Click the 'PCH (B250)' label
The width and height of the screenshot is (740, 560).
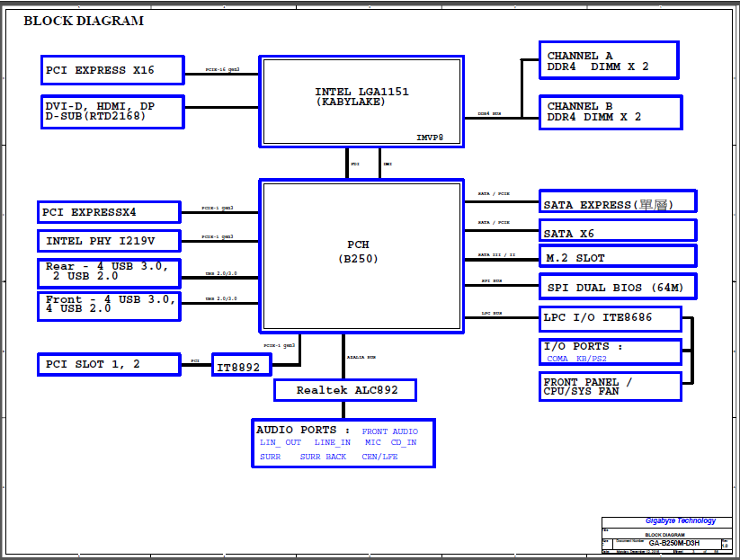pyautogui.click(x=358, y=252)
